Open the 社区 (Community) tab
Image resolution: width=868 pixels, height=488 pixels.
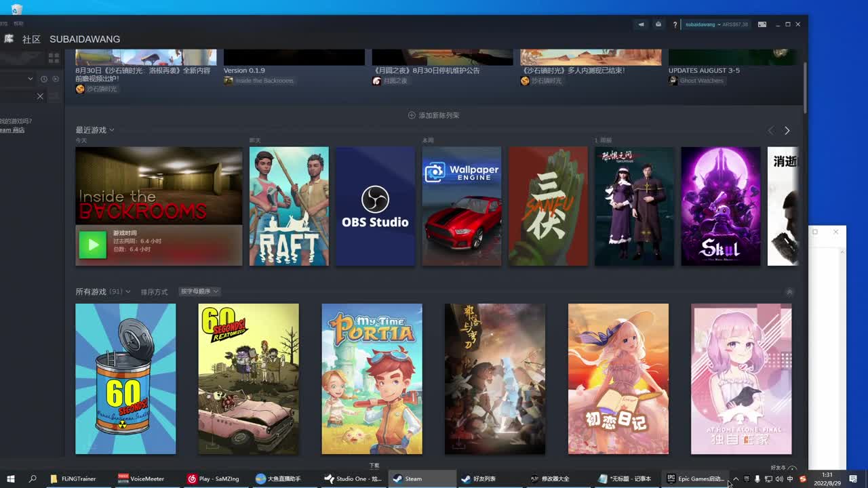[31, 39]
